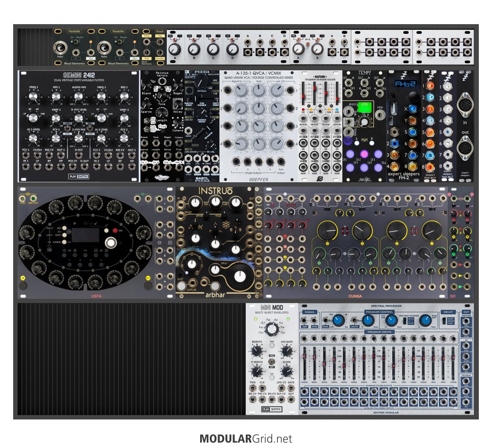Click the large white knob on arbhar

240,277
